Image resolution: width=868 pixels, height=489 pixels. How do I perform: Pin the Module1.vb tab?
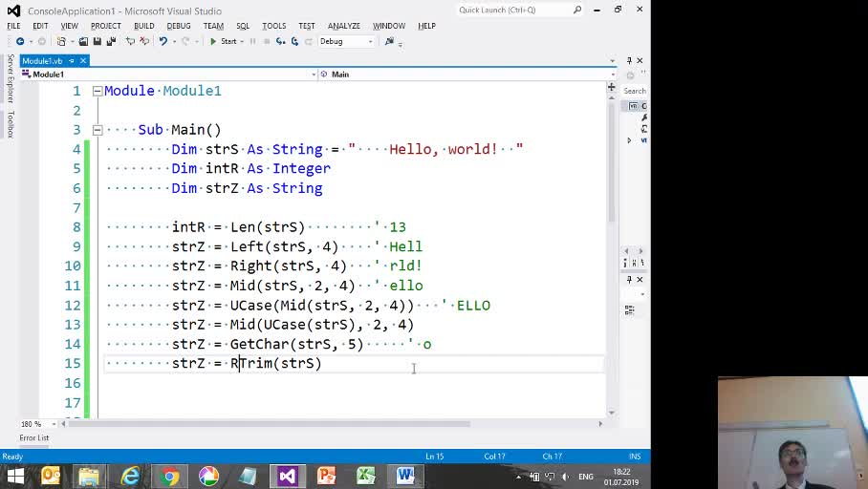click(72, 61)
